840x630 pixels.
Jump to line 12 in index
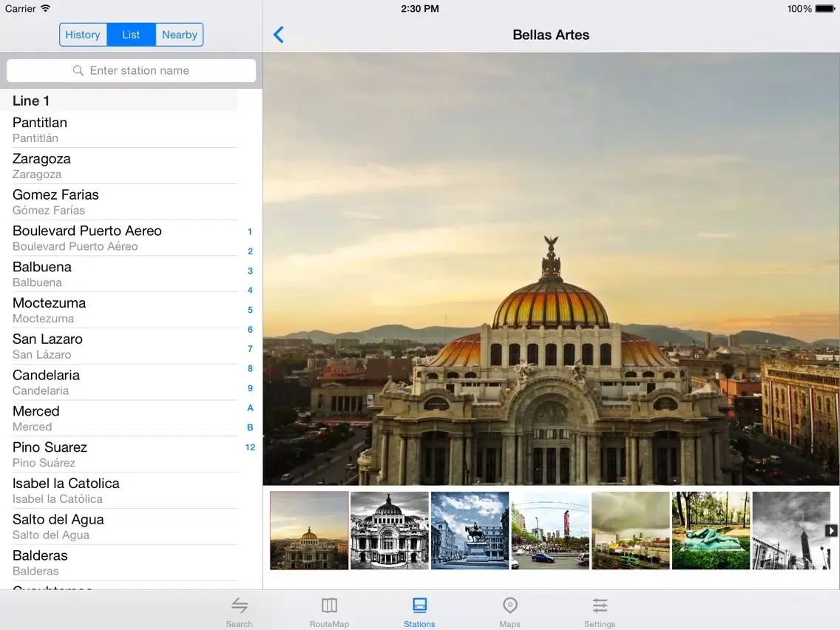[x=250, y=447]
